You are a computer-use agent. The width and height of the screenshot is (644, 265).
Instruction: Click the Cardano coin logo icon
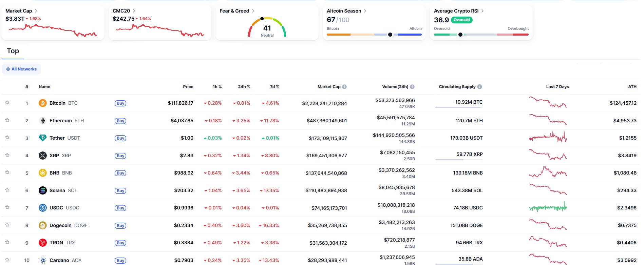[42, 260]
